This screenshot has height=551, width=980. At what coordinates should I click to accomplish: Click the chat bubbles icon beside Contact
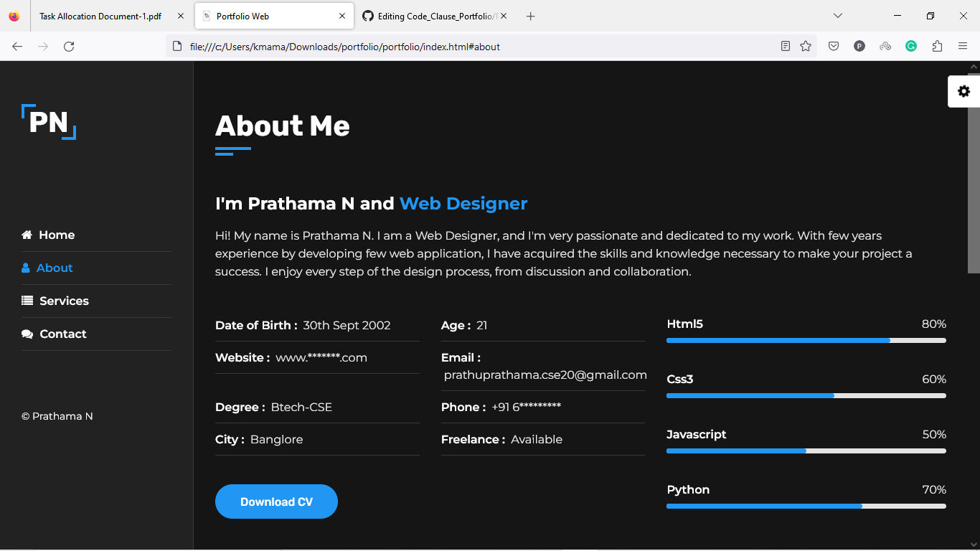pyautogui.click(x=27, y=334)
